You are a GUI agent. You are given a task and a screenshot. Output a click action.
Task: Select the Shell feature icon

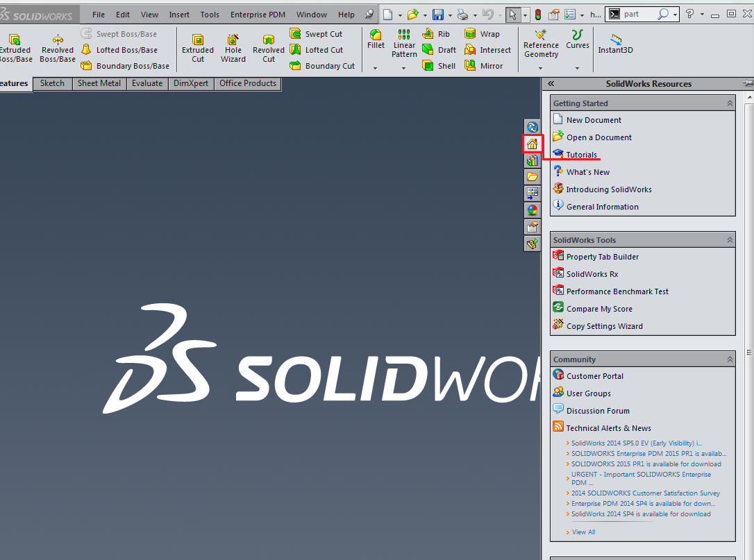(x=428, y=66)
